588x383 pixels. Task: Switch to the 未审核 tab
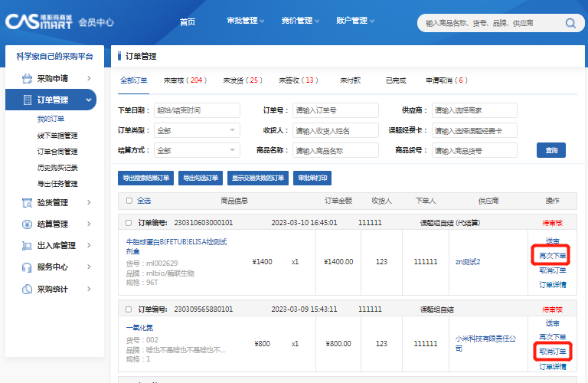point(185,80)
